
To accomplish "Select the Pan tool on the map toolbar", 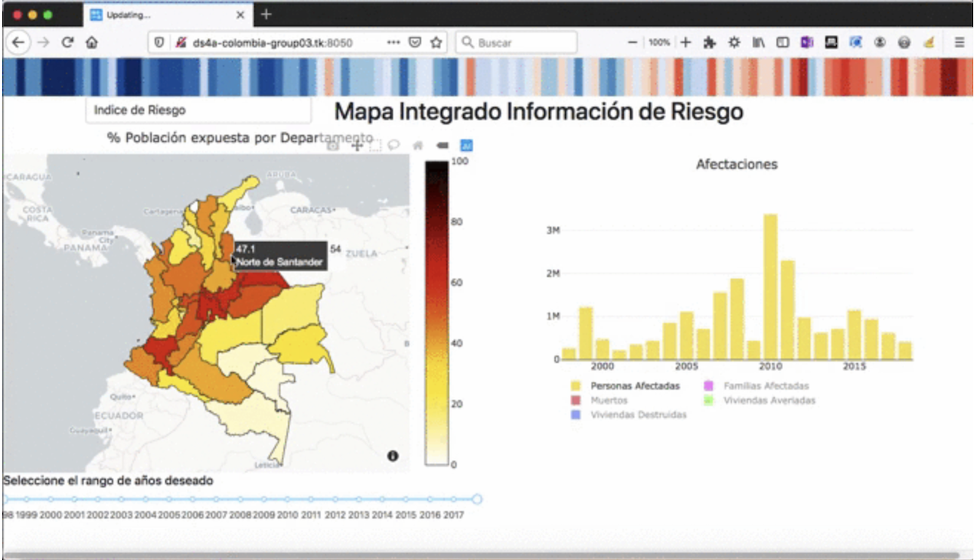I will coord(356,146).
